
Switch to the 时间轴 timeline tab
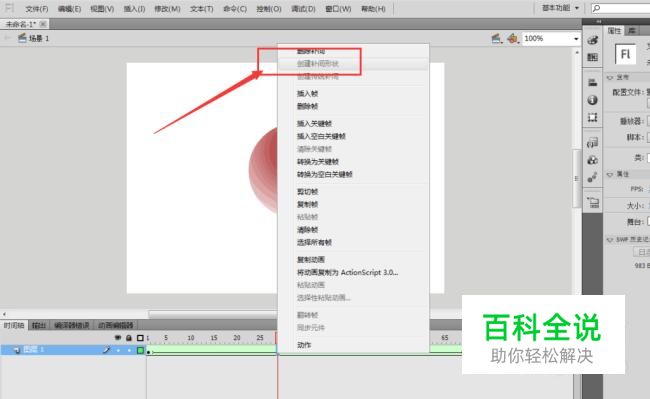pyautogui.click(x=14, y=325)
